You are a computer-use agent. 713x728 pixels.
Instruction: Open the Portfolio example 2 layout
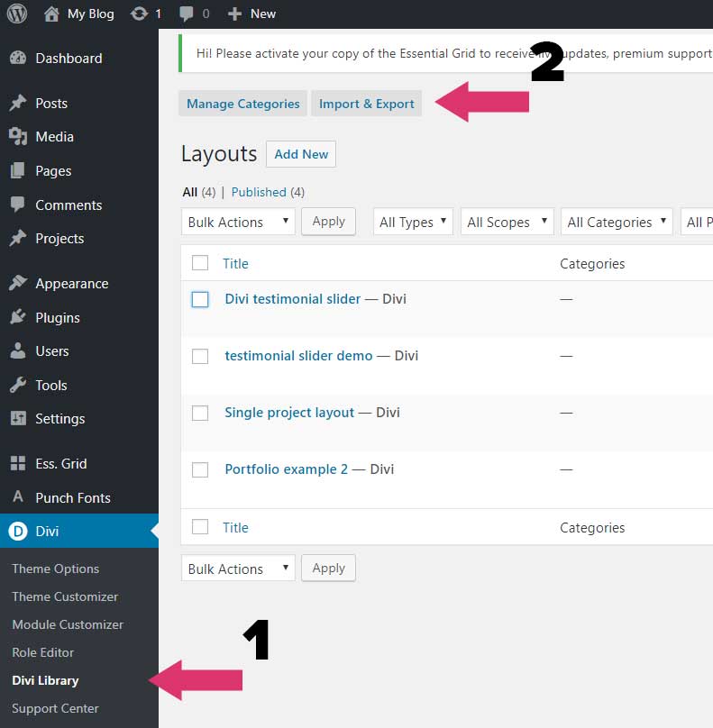point(286,469)
